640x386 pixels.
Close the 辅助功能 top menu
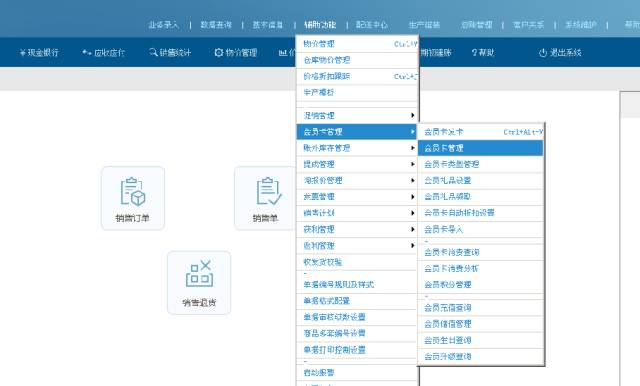[320, 24]
